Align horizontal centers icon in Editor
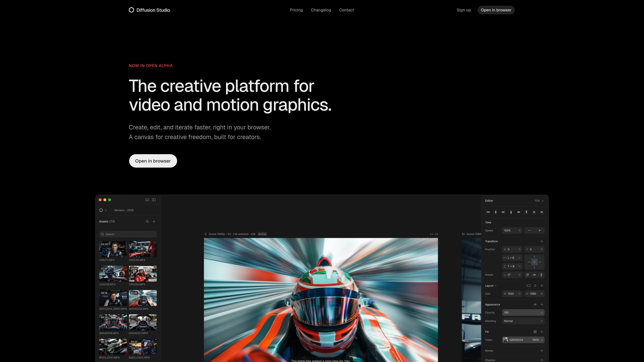 pyautogui.click(x=496, y=212)
